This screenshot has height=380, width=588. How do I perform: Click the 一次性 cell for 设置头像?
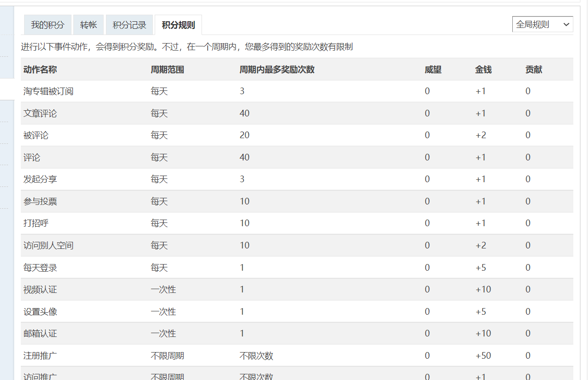tap(163, 312)
